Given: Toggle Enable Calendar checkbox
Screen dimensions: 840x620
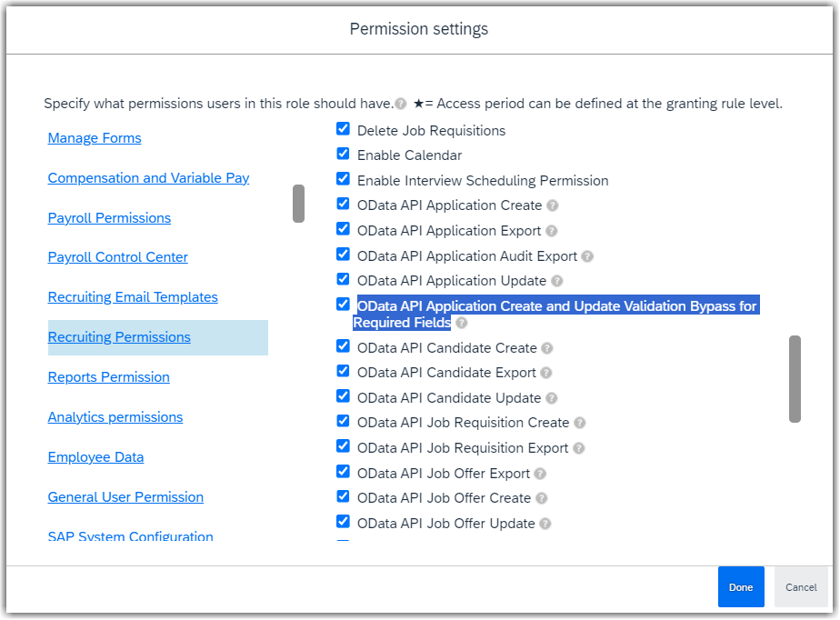Looking at the screenshot, I should tap(343, 154).
